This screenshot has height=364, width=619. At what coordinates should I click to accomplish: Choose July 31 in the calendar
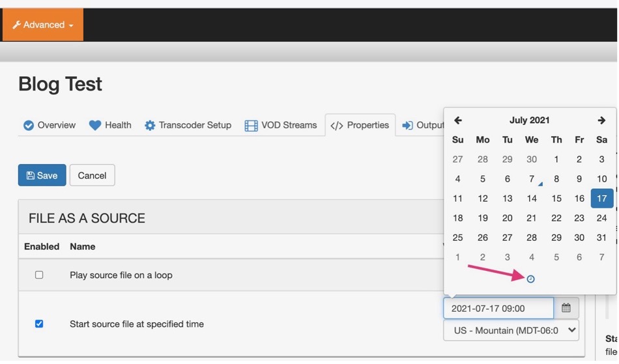(601, 238)
